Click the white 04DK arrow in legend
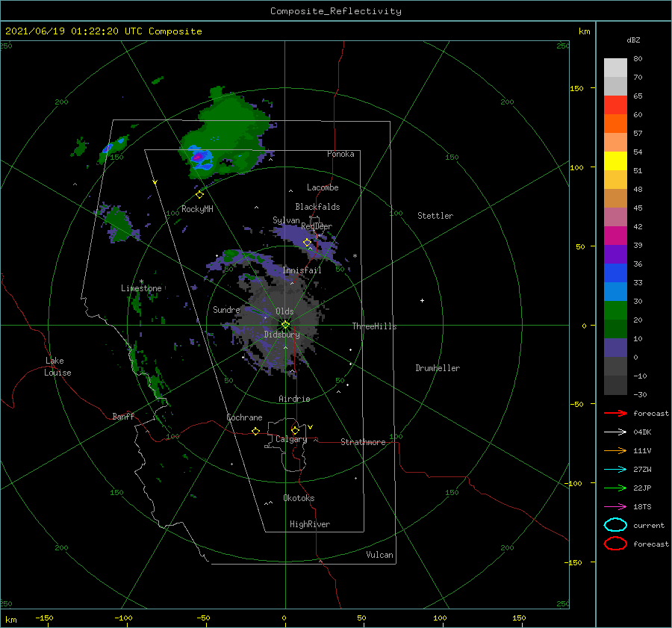Viewport: 672px width, 628px height. pos(615,432)
